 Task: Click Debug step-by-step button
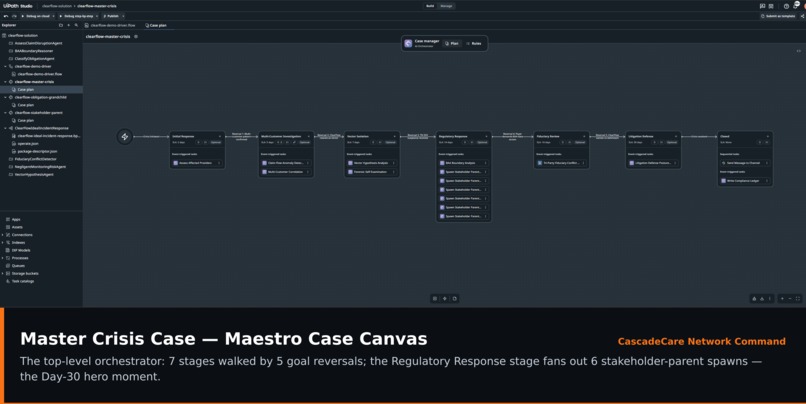point(77,16)
